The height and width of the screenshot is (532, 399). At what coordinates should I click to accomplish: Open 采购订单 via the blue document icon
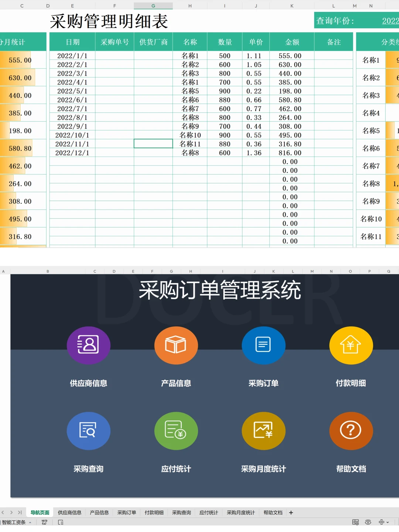(263, 345)
